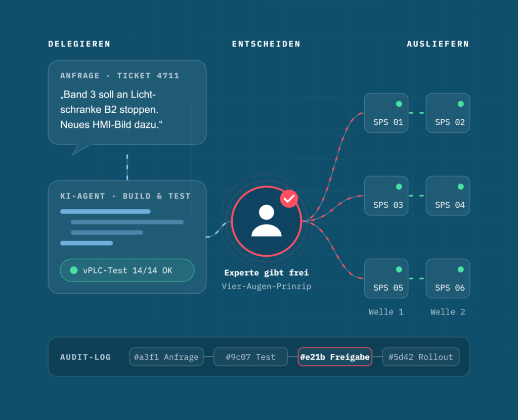This screenshot has height=420, width=518.
Task: Click the vPLC-Test 14/14 OK status pill
Action: [127, 270]
